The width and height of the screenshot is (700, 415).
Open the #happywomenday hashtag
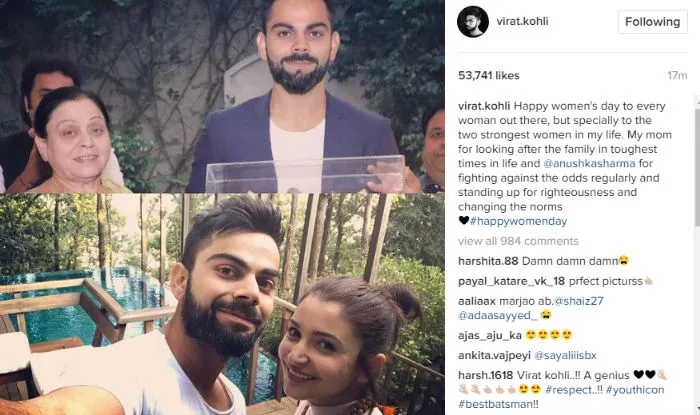click(x=518, y=221)
